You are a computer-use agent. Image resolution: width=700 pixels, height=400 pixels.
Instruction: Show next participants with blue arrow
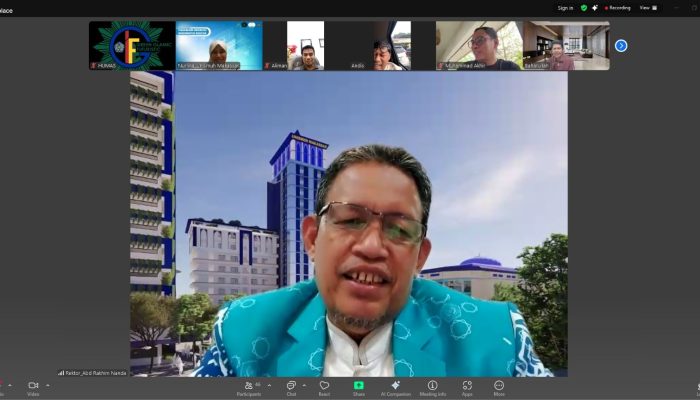pyautogui.click(x=621, y=46)
